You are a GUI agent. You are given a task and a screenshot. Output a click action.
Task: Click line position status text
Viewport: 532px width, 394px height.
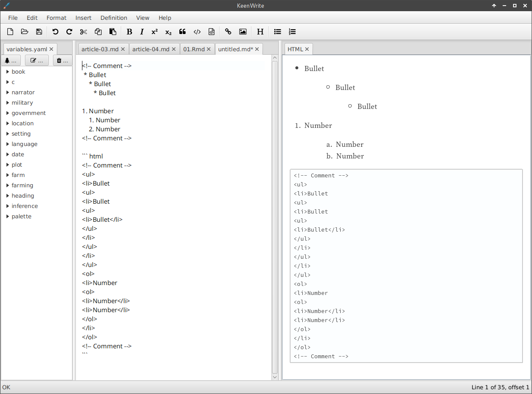500,387
